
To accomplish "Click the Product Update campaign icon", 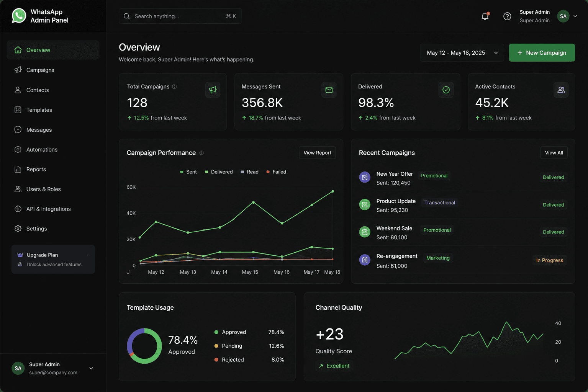I will [x=365, y=204].
